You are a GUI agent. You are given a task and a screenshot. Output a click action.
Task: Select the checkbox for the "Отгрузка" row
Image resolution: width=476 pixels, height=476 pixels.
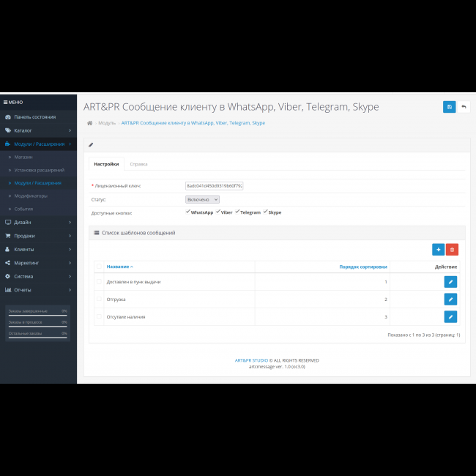tap(99, 299)
